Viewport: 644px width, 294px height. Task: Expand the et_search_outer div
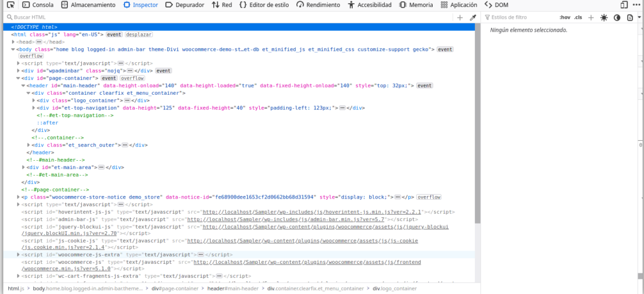28,145
